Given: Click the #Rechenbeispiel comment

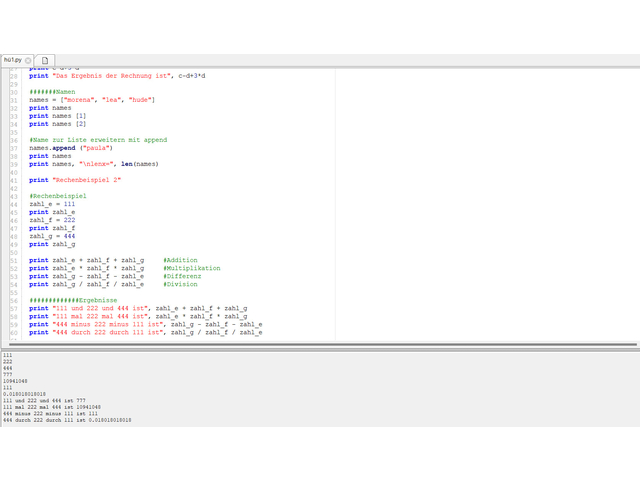Looking at the screenshot, I should 58,196.
